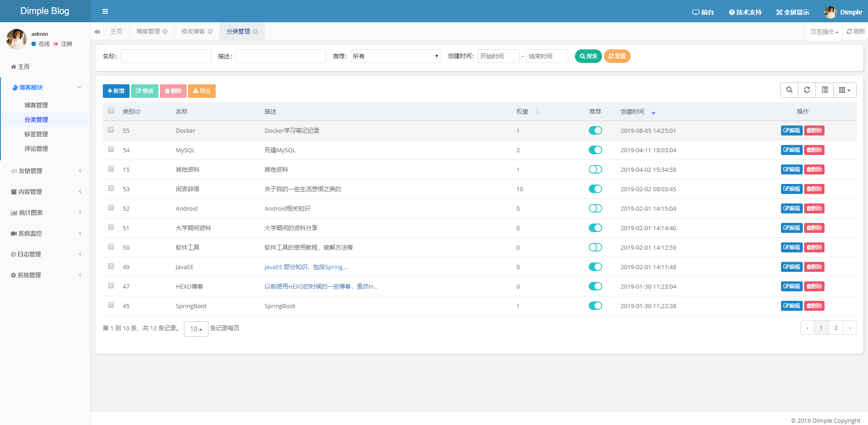
Task: Check the checkbox for row ID 45
Action: pos(111,305)
